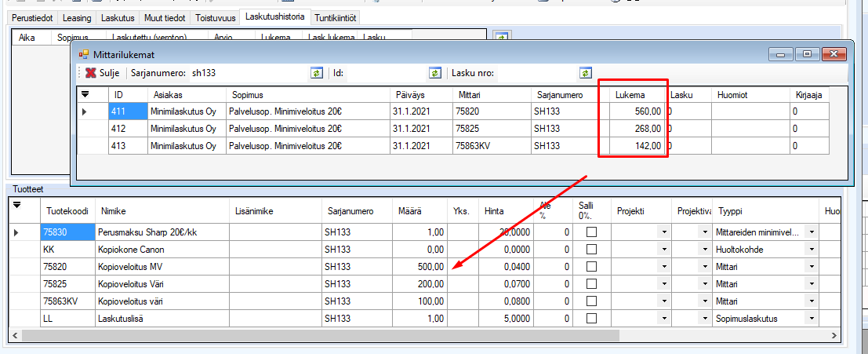This screenshot has width=868, height=354.
Task: Restore the Mittarilukemat window size button
Action: pyautogui.click(x=807, y=54)
